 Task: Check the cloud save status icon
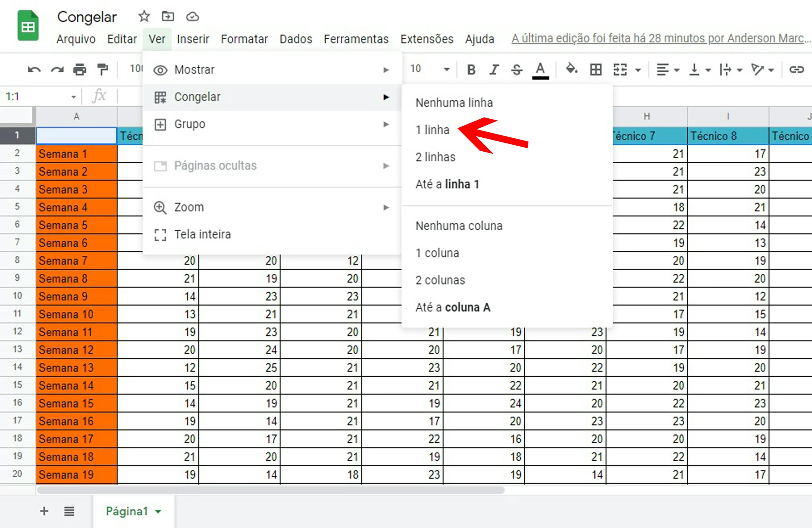point(193,16)
